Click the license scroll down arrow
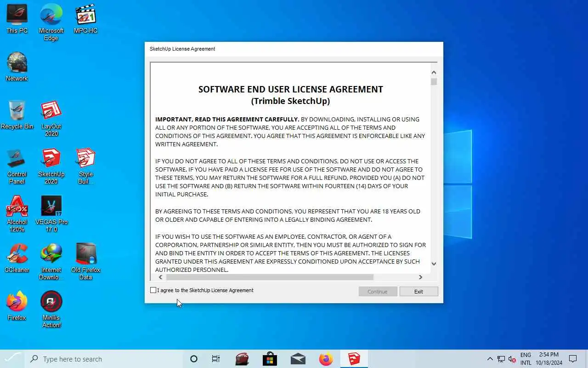The image size is (588, 368). pos(434,264)
